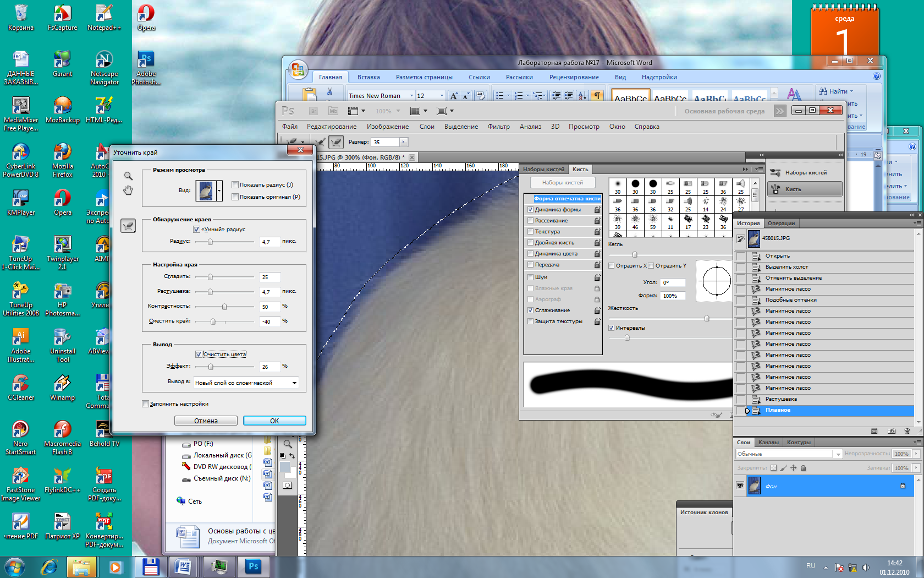This screenshot has height=578, width=924.
Task: Open the Вывод в output dropdown
Action: pos(246,383)
